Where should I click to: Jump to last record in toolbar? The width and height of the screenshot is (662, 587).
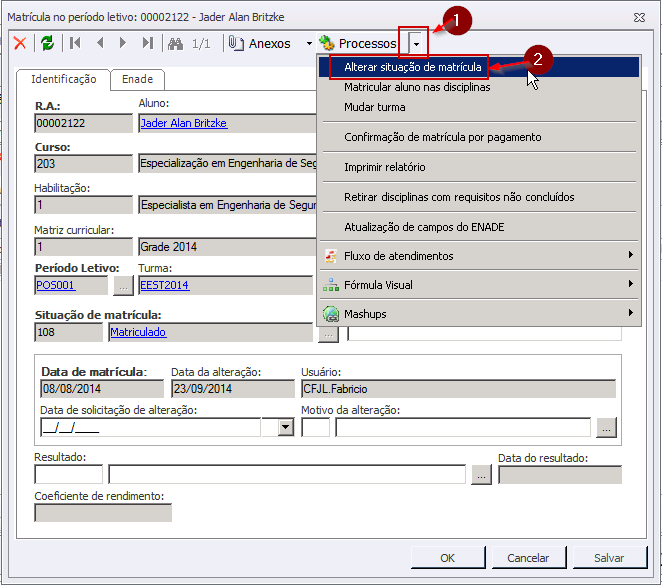point(148,43)
